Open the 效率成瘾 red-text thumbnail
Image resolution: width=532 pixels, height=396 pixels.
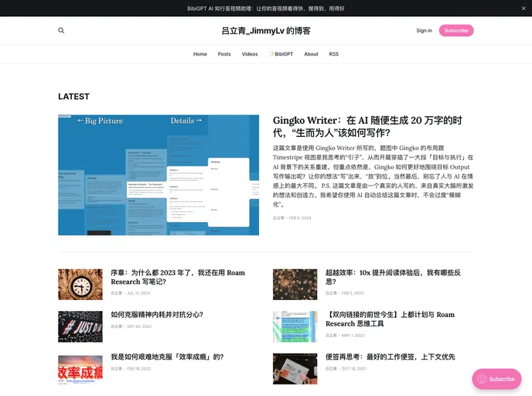pyautogui.click(x=80, y=369)
